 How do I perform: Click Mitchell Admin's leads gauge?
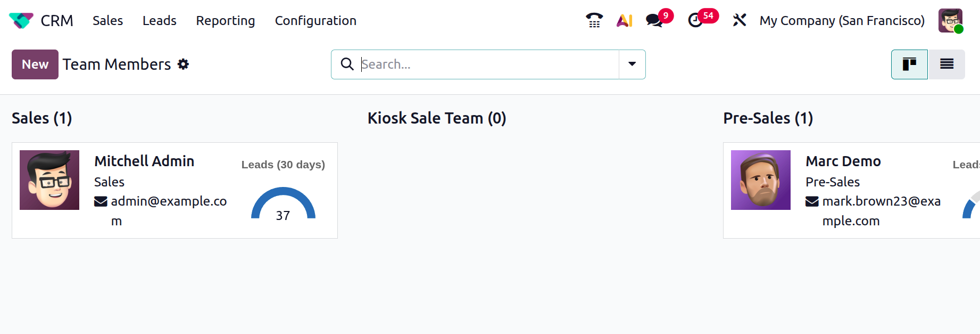point(283,205)
